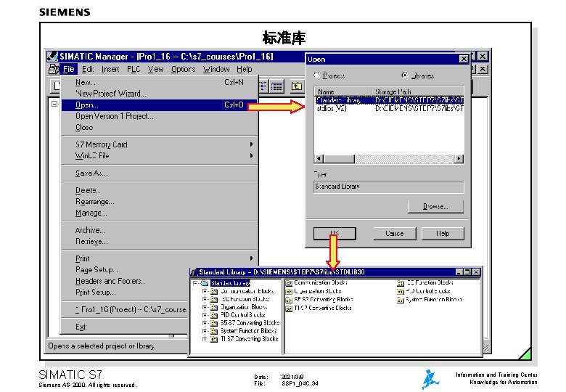Expand IEC Function Blocks in library tree
566x392 pixels.
click(205, 299)
